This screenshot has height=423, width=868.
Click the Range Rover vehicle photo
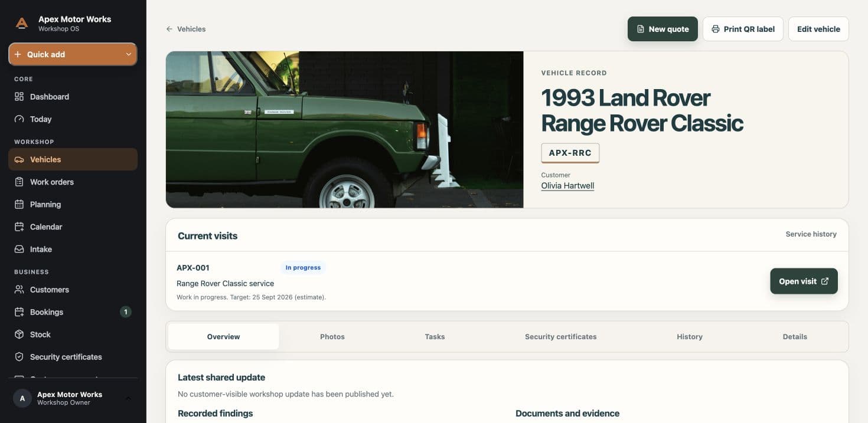(344, 130)
